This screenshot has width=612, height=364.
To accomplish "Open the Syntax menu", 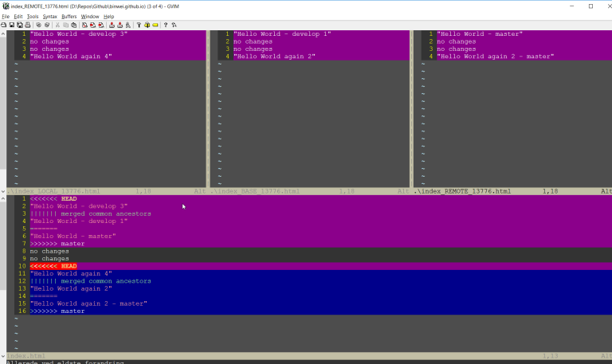I will click(x=49, y=16).
